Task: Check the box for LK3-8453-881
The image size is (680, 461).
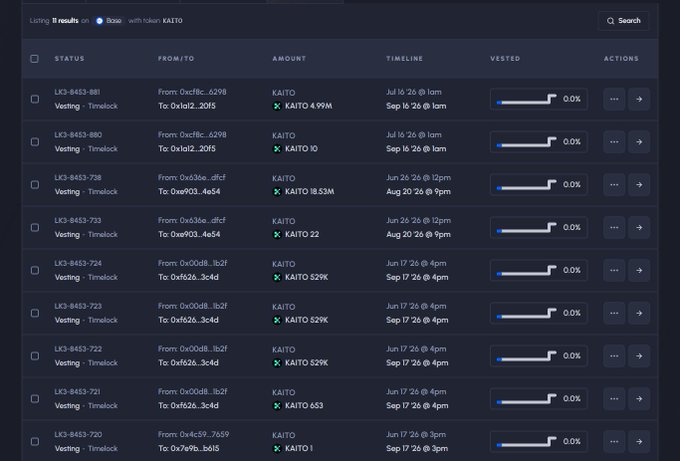Action: (x=35, y=99)
